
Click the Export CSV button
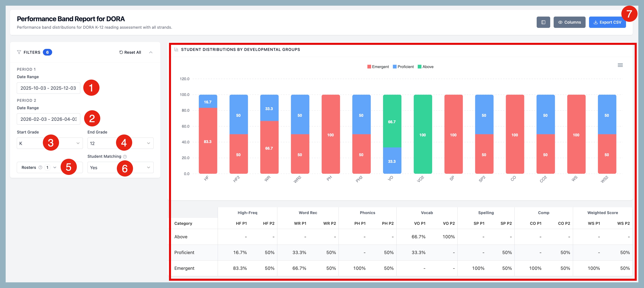coord(607,22)
